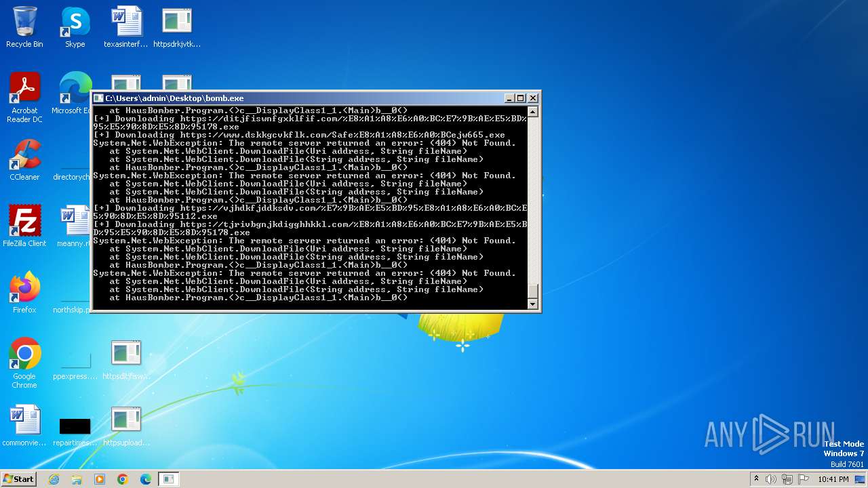This screenshot has width=868, height=488.
Task: Open Action Center flag icon
Action: [803, 479]
